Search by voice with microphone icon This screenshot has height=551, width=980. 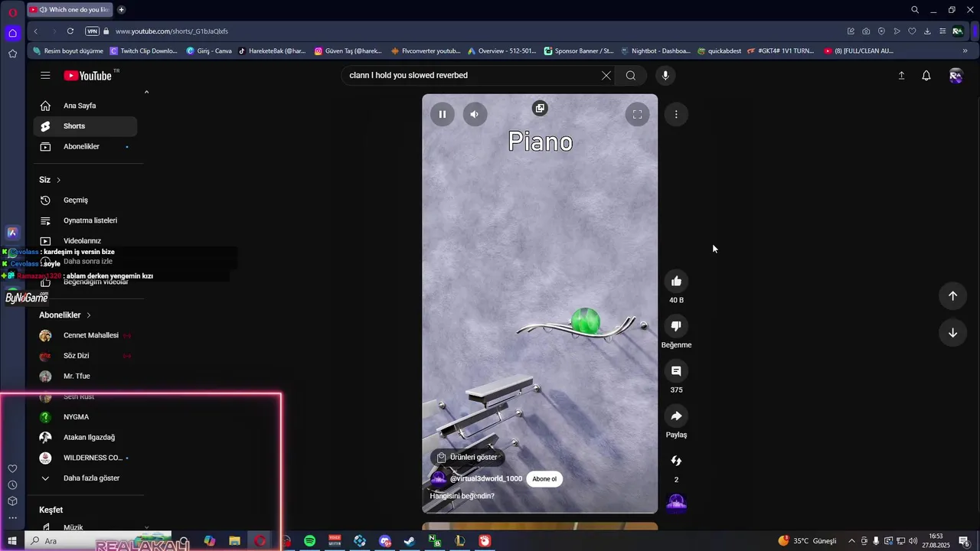click(x=665, y=75)
